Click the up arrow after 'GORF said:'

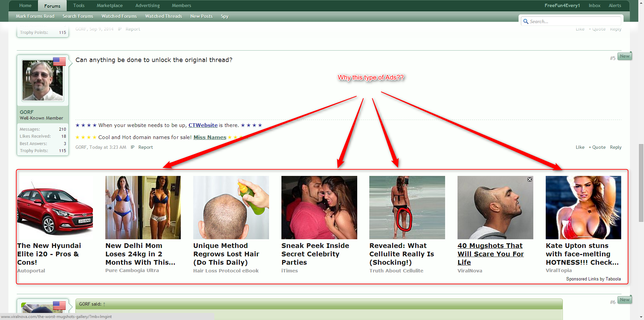click(104, 304)
